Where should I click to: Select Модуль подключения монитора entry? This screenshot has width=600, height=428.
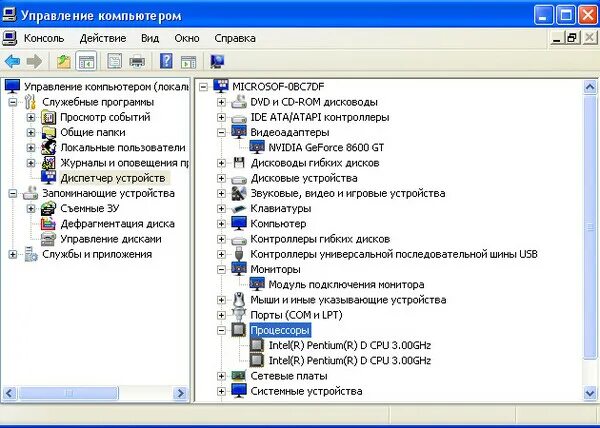pyautogui.click(x=346, y=285)
